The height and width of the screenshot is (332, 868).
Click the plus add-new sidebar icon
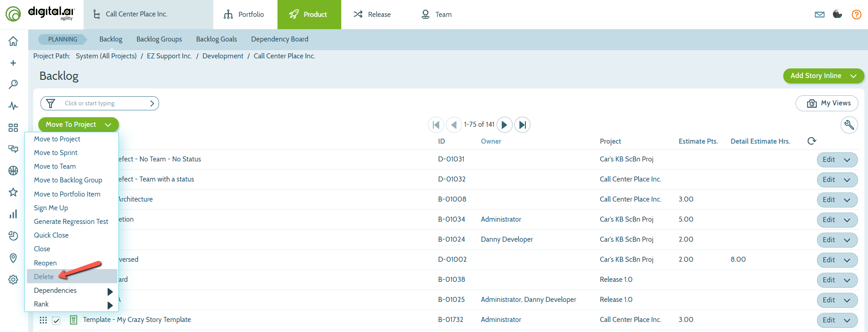pos(13,63)
